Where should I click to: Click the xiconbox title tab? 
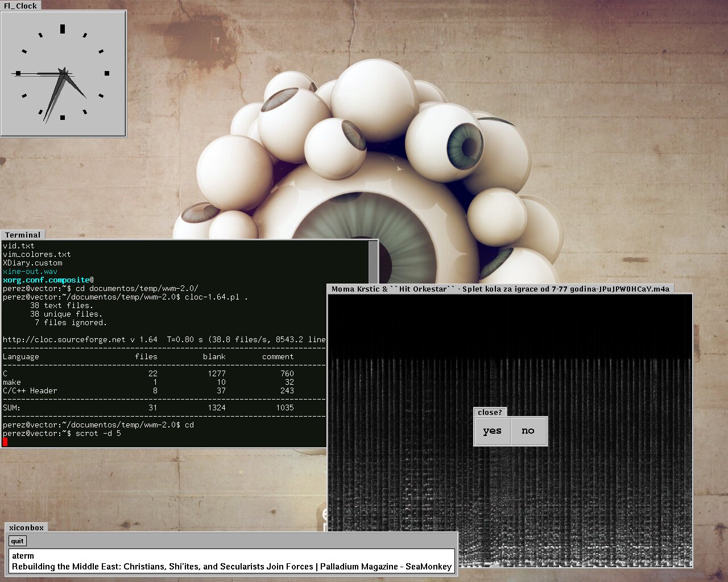[x=26, y=527]
